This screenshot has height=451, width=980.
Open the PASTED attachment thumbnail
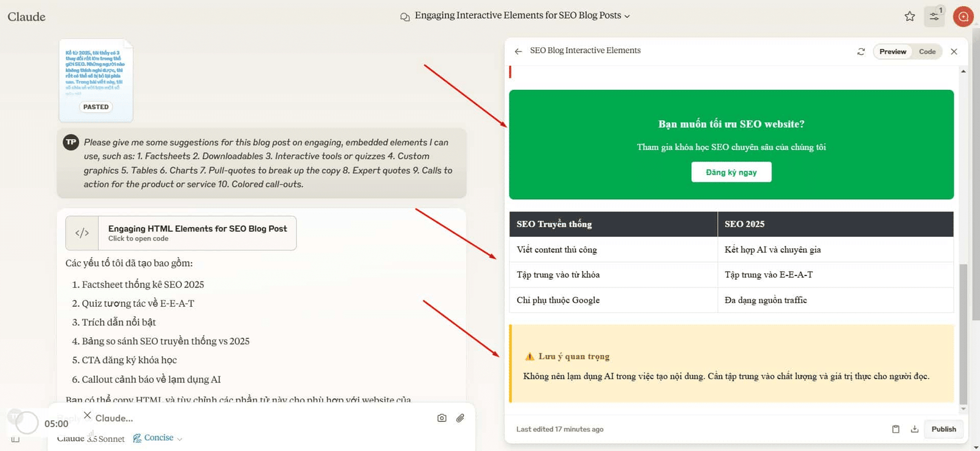tap(96, 80)
